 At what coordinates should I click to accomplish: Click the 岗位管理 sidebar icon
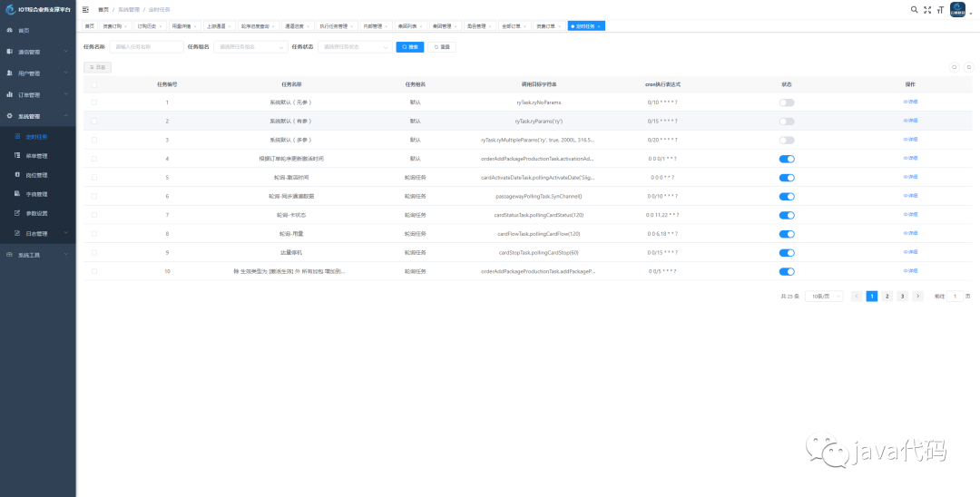17,175
